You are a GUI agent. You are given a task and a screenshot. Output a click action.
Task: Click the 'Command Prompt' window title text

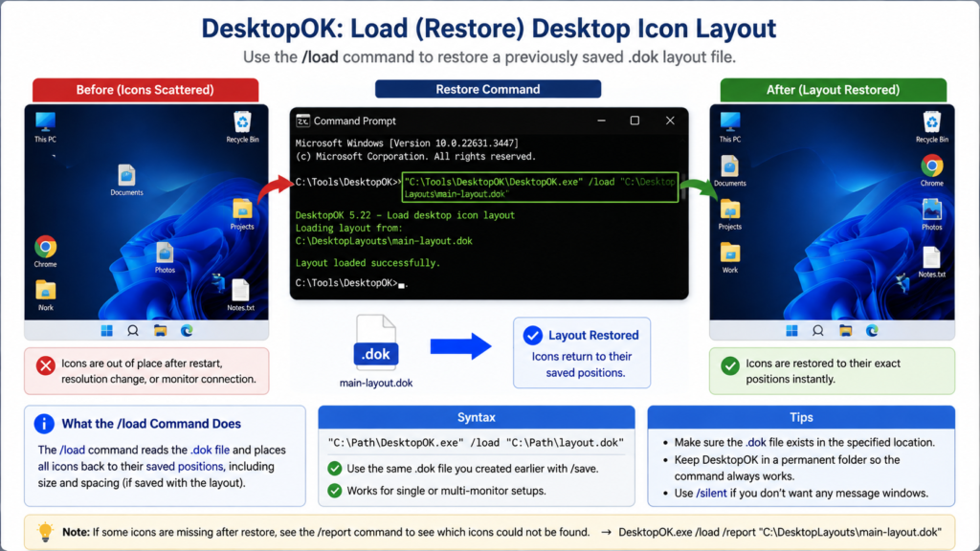coord(354,121)
